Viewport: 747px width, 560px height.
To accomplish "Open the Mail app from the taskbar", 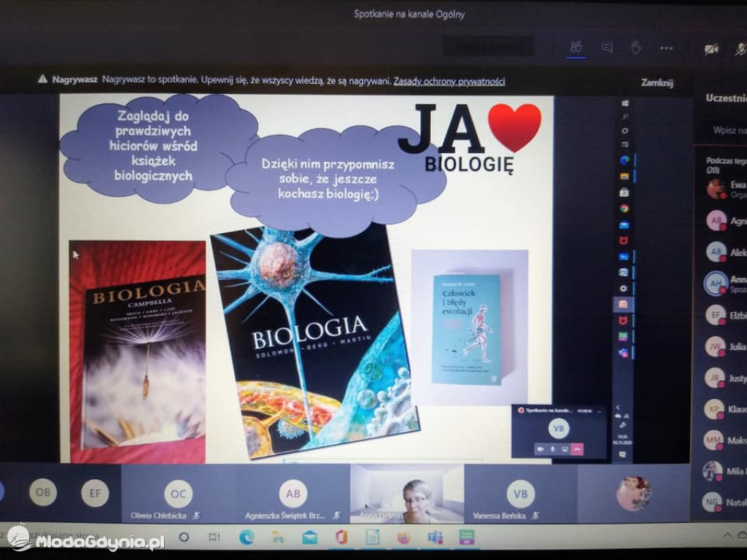I will pos(310,537).
